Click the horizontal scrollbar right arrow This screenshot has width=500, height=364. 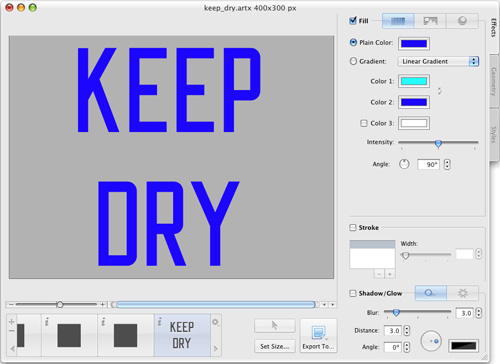click(332, 305)
